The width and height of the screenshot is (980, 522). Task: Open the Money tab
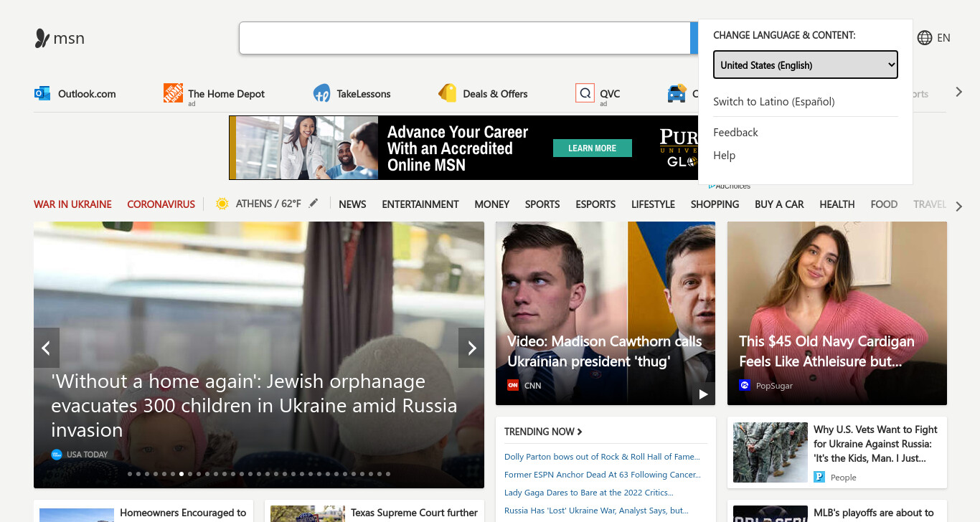[x=492, y=204]
